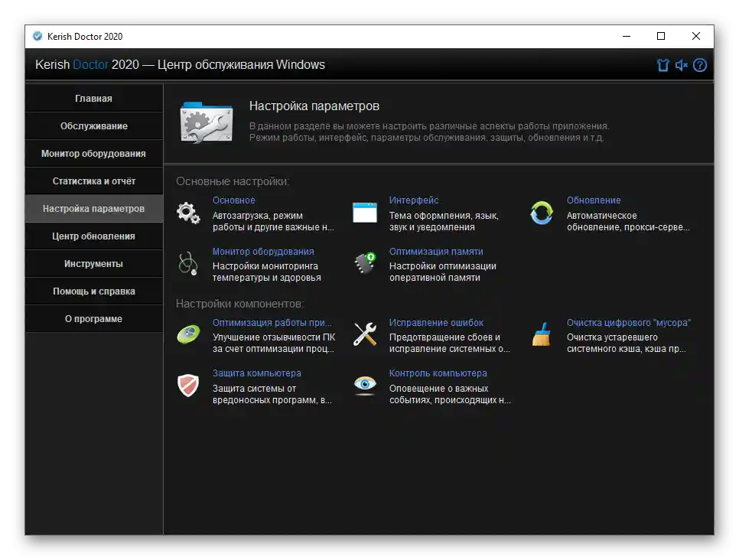Open the Интерфейс settings link
Viewport: 739px width, 560px height.
[x=414, y=200]
